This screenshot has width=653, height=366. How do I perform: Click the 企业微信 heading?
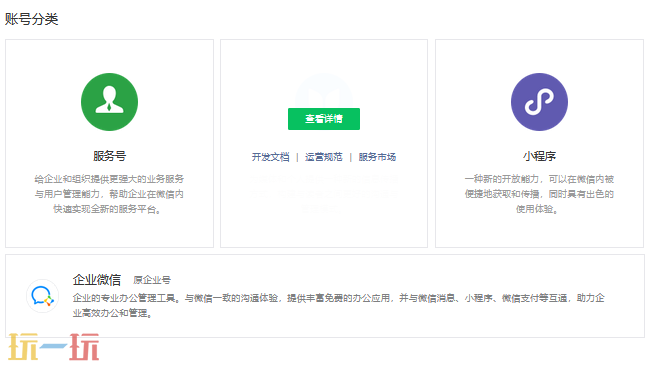click(x=97, y=279)
